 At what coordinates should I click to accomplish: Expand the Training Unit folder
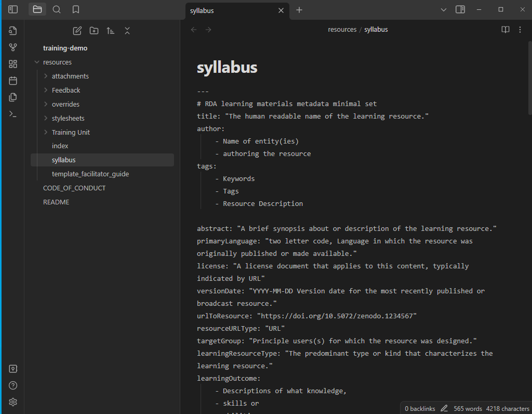[46, 132]
